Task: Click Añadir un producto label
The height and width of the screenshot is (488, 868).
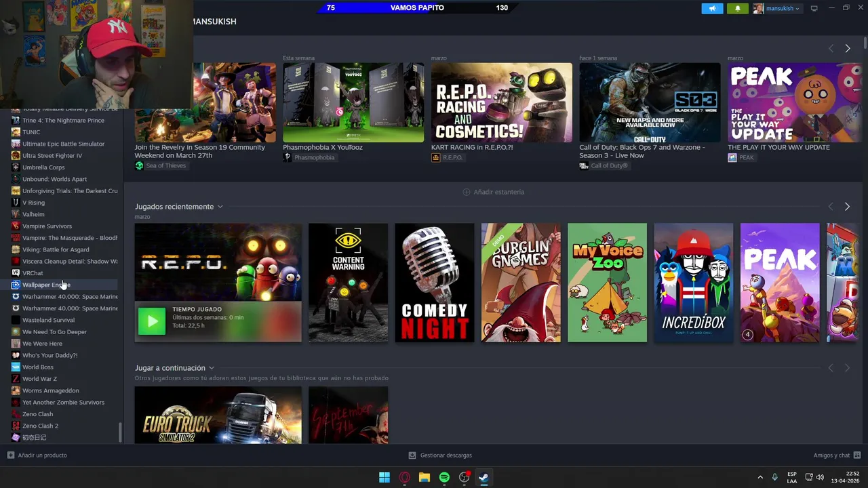Action: coord(43,455)
